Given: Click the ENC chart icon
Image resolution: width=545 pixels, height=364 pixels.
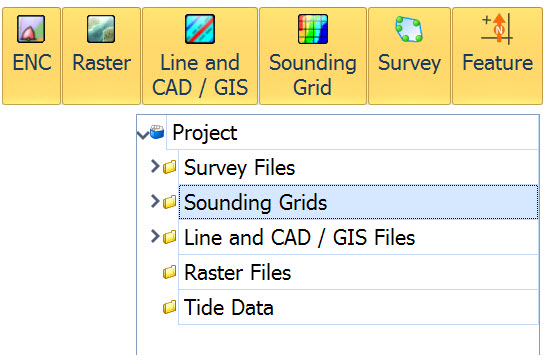Looking at the screenshot, I should pos(31,29).
